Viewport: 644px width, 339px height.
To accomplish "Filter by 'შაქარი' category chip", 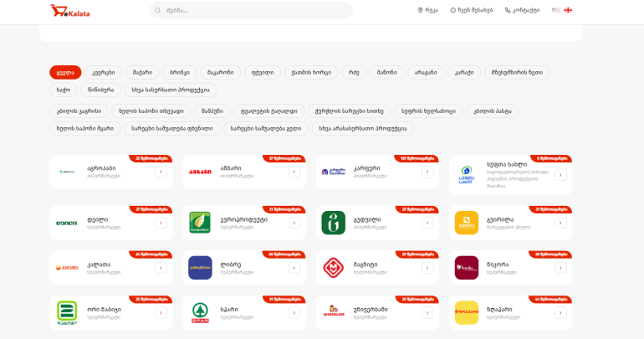I will 142,72.
